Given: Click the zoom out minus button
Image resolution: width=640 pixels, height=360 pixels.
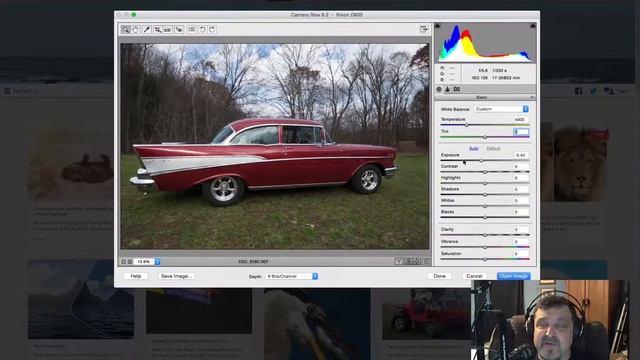Looking at the screenshot, I should [x=123, y=262].
